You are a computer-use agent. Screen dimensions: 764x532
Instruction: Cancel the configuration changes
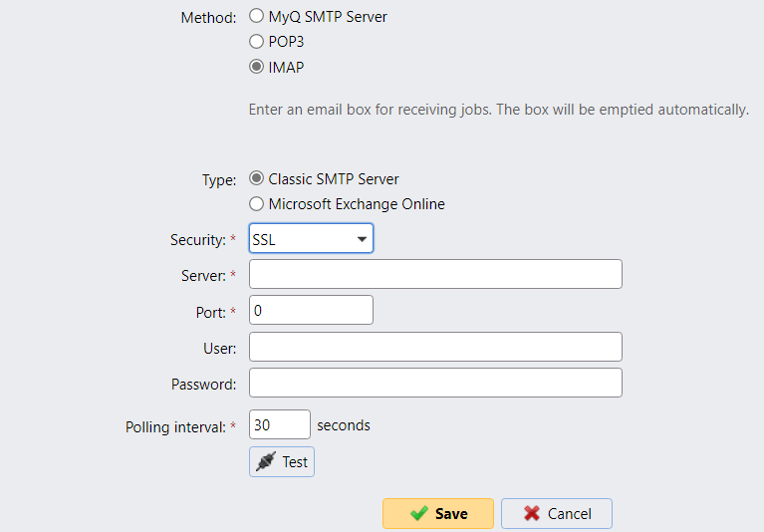click(556, 514)
